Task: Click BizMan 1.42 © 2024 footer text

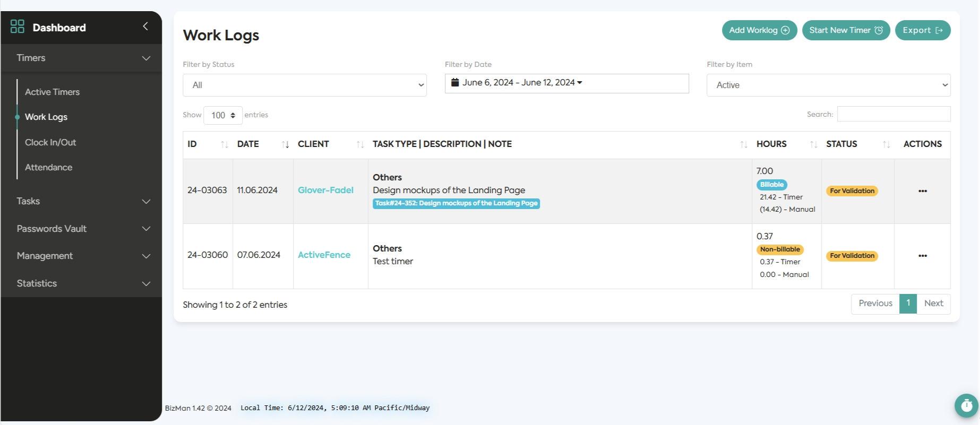Action: click(x=198, y=408)
